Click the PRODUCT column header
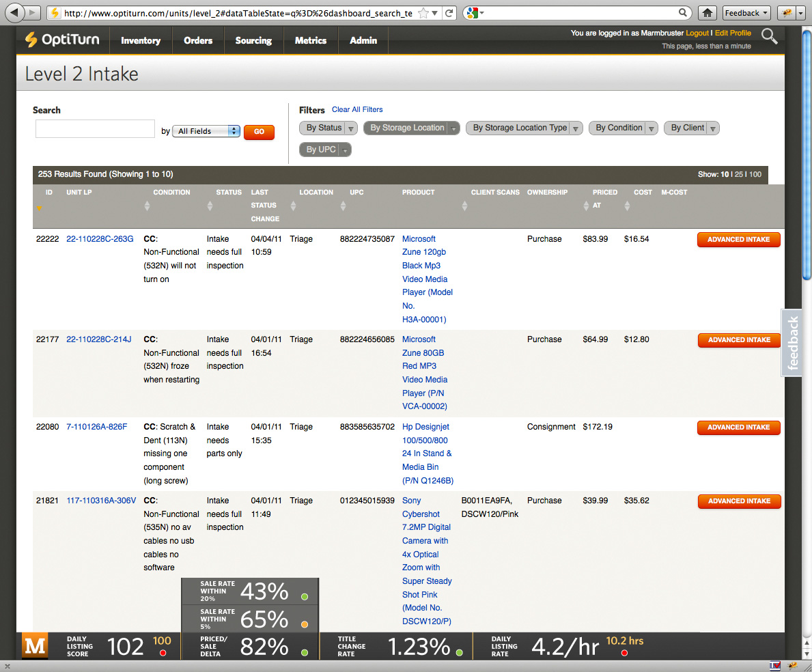The width and height of the screenshot is (812, 672). (419, 192)
